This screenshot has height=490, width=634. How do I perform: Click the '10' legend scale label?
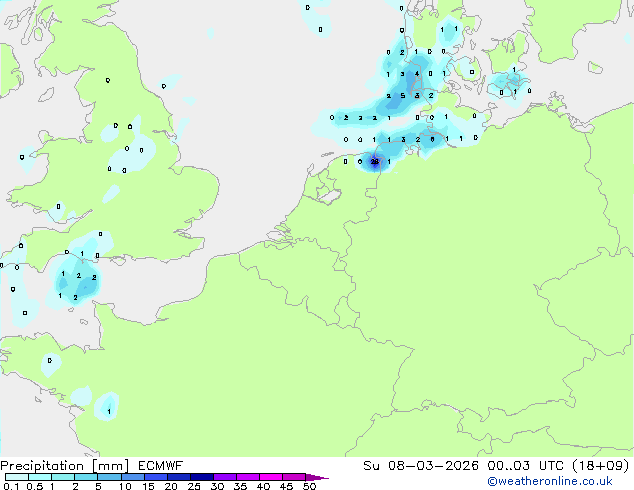pyautogui.click(x=125, y=486)
